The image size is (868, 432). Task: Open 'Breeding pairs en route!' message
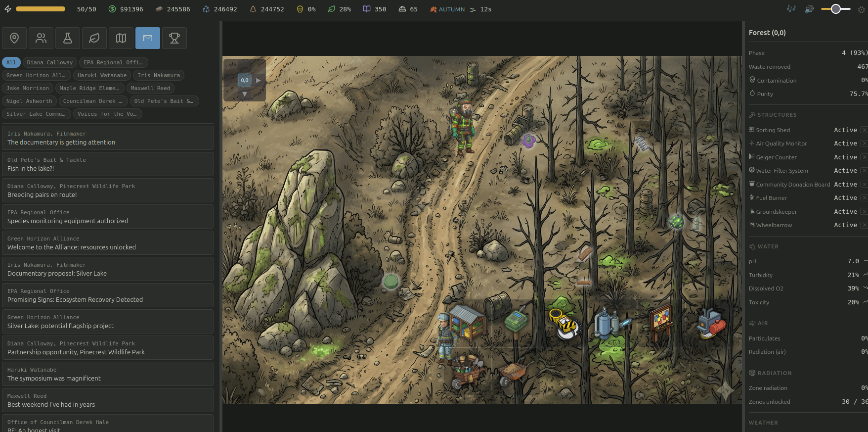coord(108,191)
